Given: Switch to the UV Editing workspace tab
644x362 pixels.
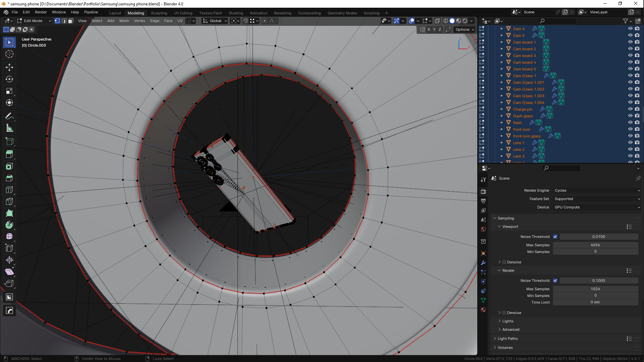Looking at the screenshot, I should (x=183, y=13).
